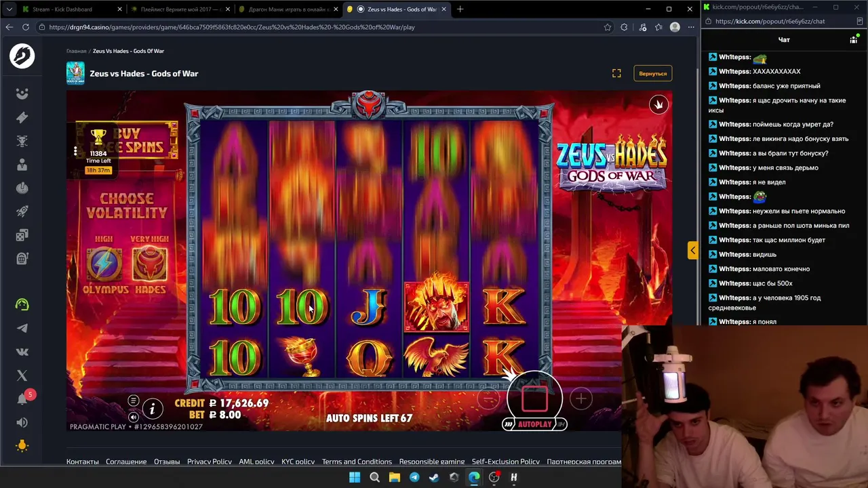Screen dimensions: 868x488
Task: Open the KYC policy footer link
Action: pos(298,462)
